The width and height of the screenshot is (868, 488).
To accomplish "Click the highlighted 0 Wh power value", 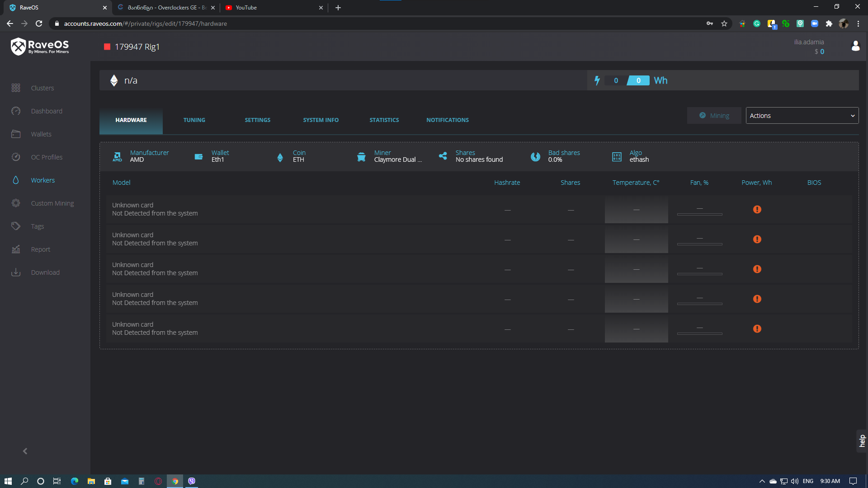I will (x=638, y=80).
